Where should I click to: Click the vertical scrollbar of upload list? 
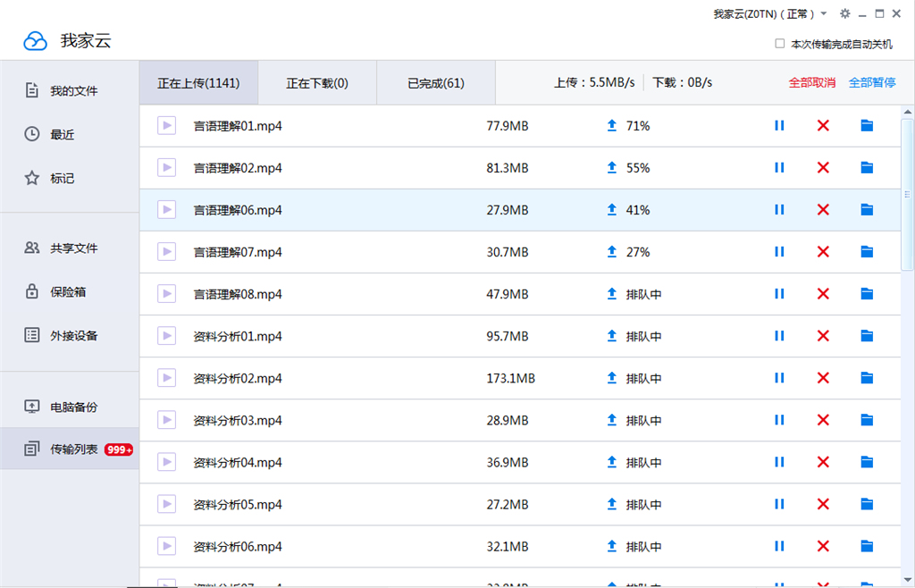coord(907,192)
